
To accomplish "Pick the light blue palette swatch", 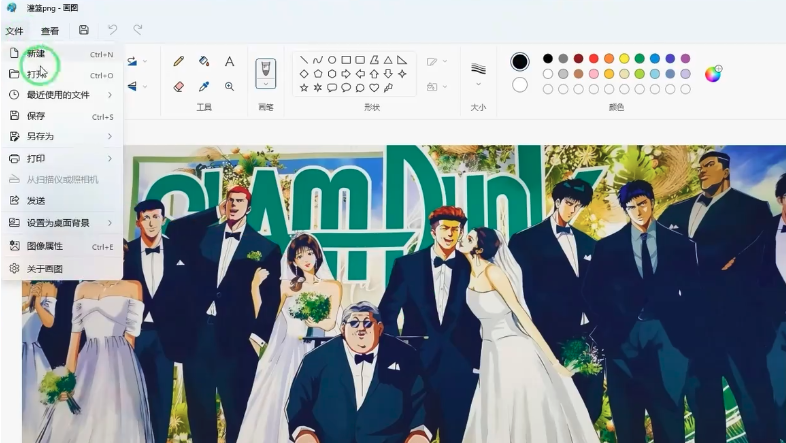I will [655, 74].
